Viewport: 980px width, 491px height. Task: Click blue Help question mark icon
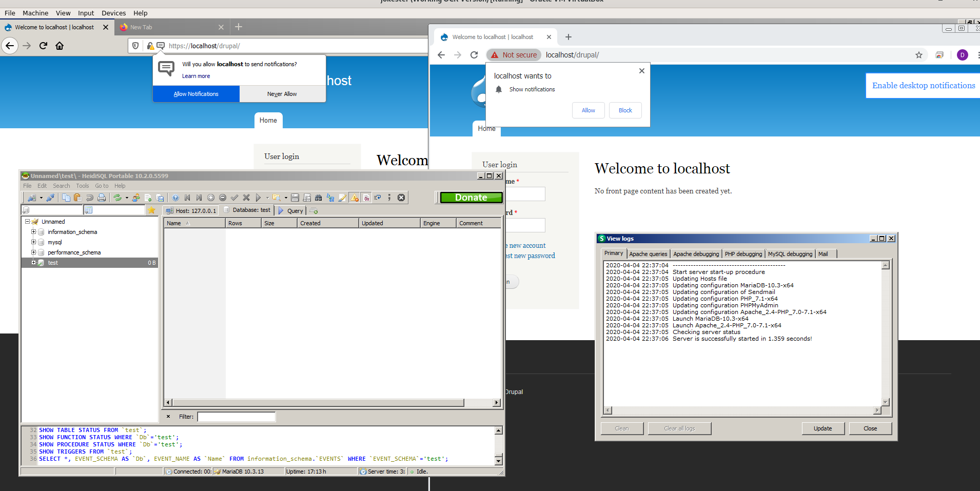click(x=175, y=198)
